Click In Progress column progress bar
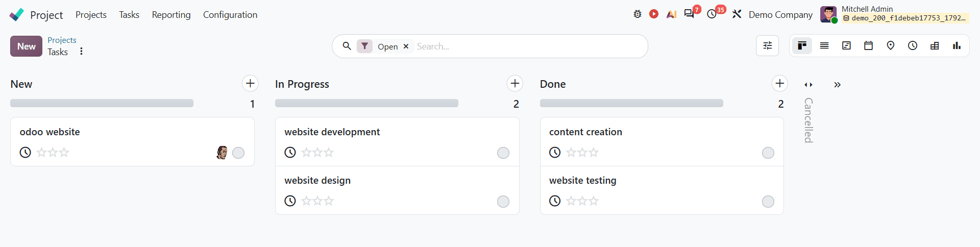The image size is (980, 247). pyautogui.click(x=366, y=103)
